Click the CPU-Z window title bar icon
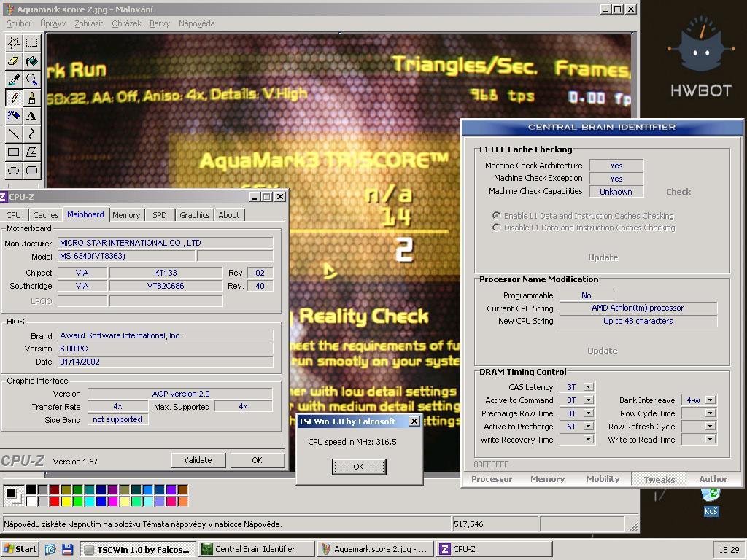 coord(3,197)
